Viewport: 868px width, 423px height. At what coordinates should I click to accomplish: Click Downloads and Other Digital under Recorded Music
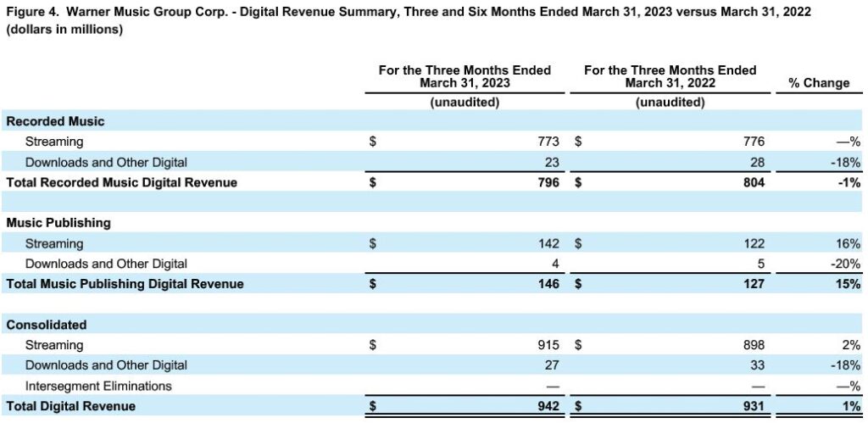pos(106,162)
